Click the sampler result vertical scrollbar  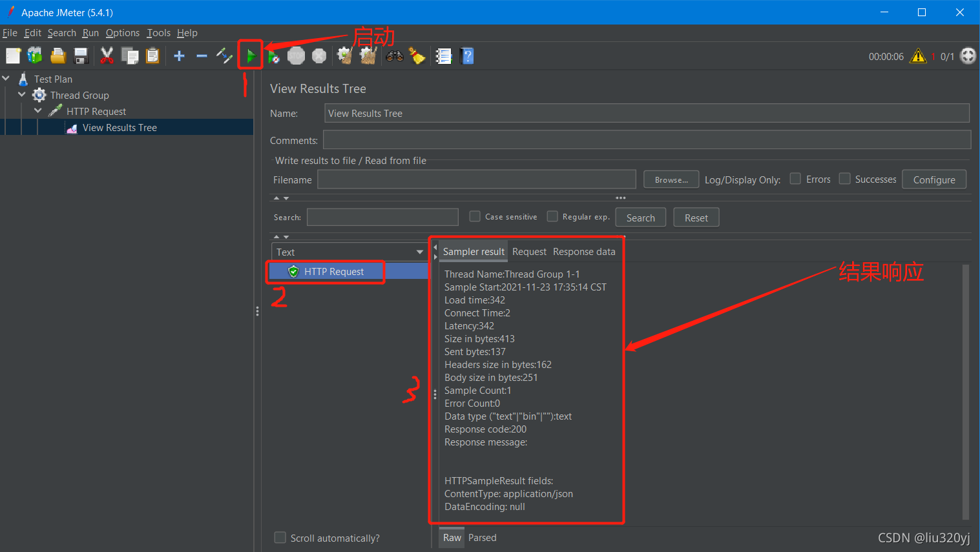pos(966,392)
